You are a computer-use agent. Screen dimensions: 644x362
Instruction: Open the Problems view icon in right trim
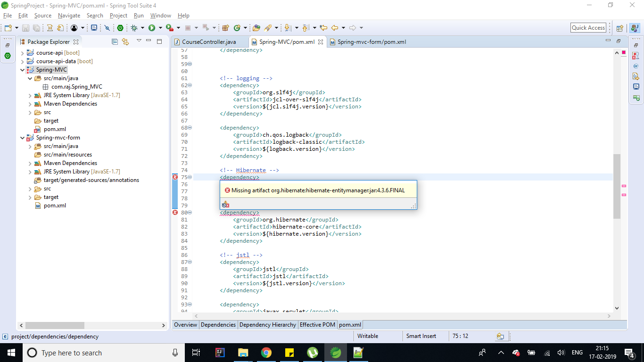[x=636, y=56]
